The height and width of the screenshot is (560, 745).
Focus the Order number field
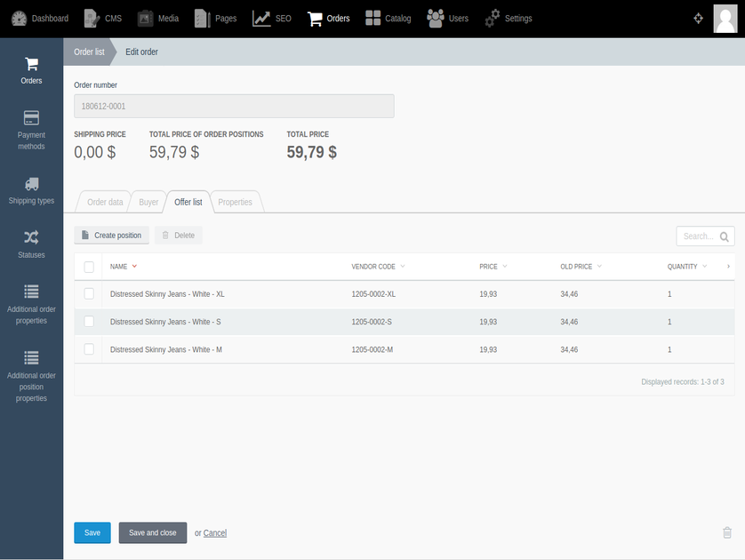tap(234, 106)
